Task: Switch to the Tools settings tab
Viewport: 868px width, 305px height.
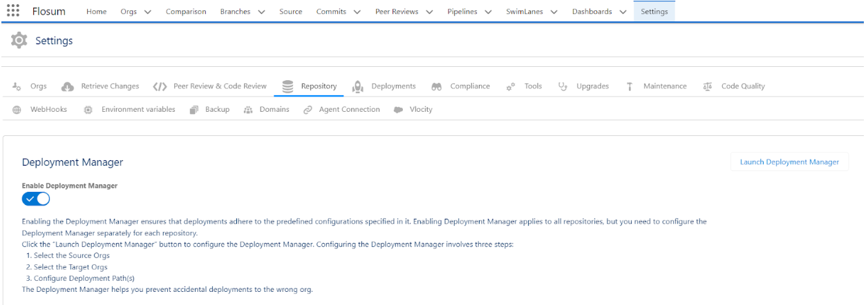Action: click(533, 86)
